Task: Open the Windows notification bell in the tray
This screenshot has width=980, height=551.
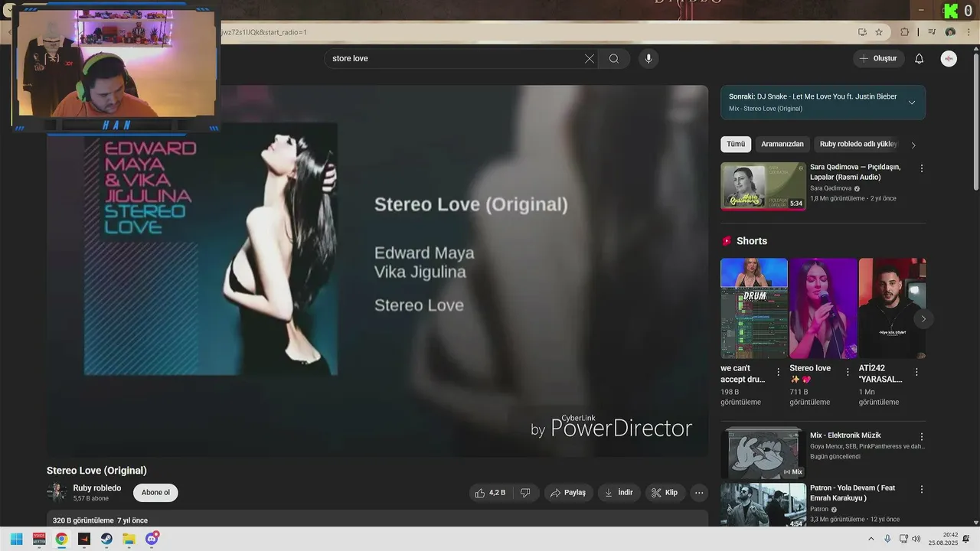Action: 966,539
